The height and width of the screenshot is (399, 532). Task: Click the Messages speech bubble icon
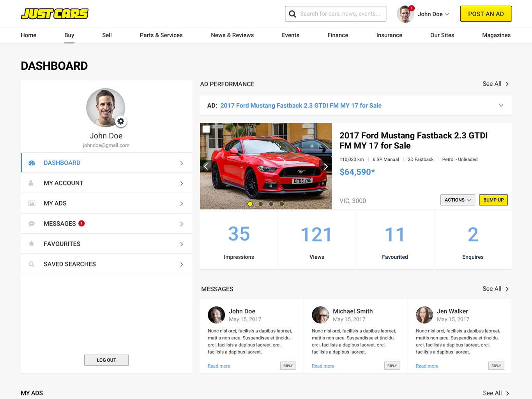coord(32,224)
